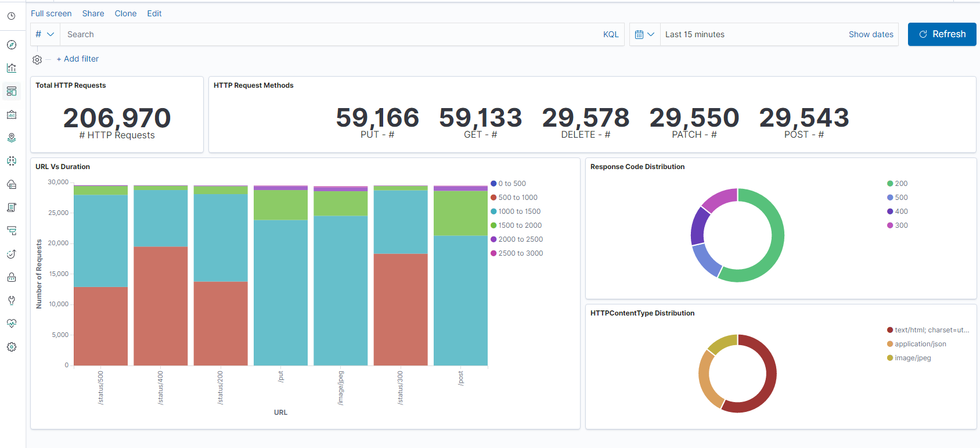Open the calendar quick time menu
Image resolution: width=980 pixels, height=448 pixels.
coord(644,34)
